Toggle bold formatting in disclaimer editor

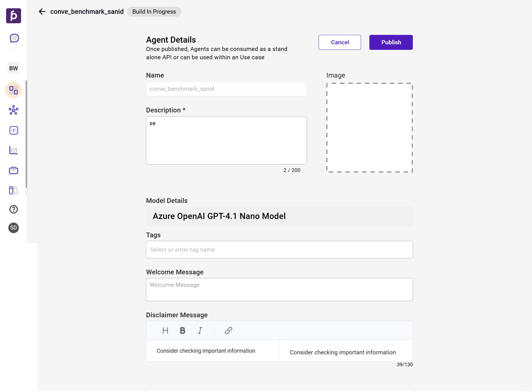click(x=182, y=331)
